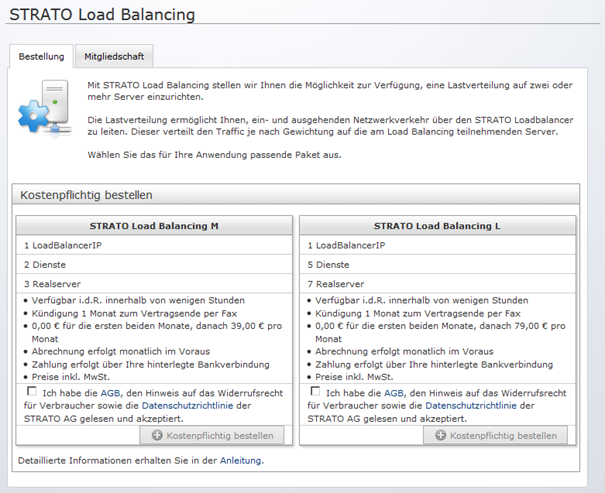605x493 pixels.
Task: Click the plus icon on L order button
Action: pyautogui.click(x=441, y=435)
